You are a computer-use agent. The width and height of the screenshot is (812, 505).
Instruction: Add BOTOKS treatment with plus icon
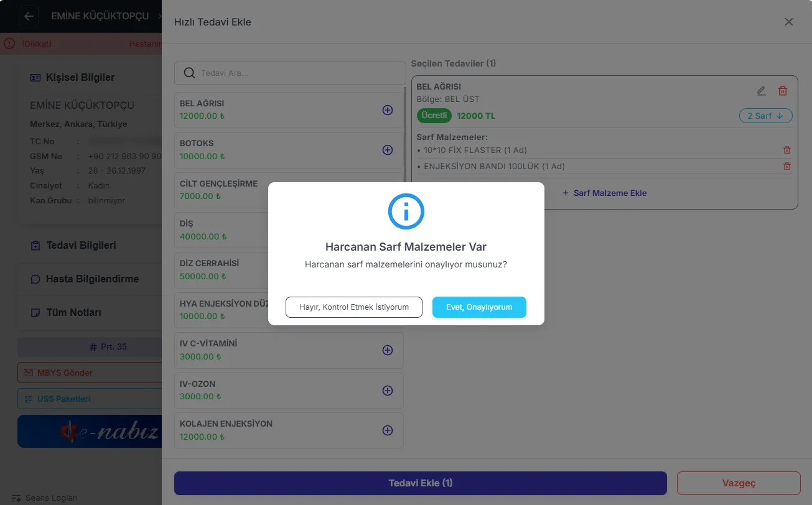pos(388,150)
